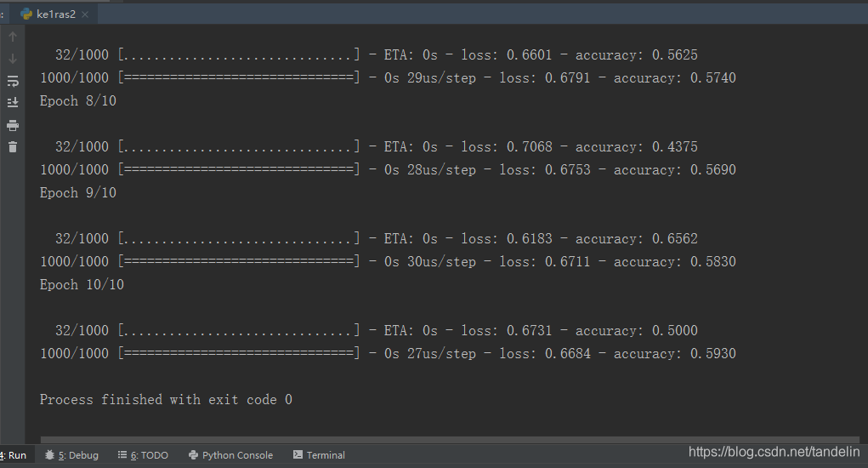
Task: Click the 'Epoch 9/10' line
Action: [78, 193]
